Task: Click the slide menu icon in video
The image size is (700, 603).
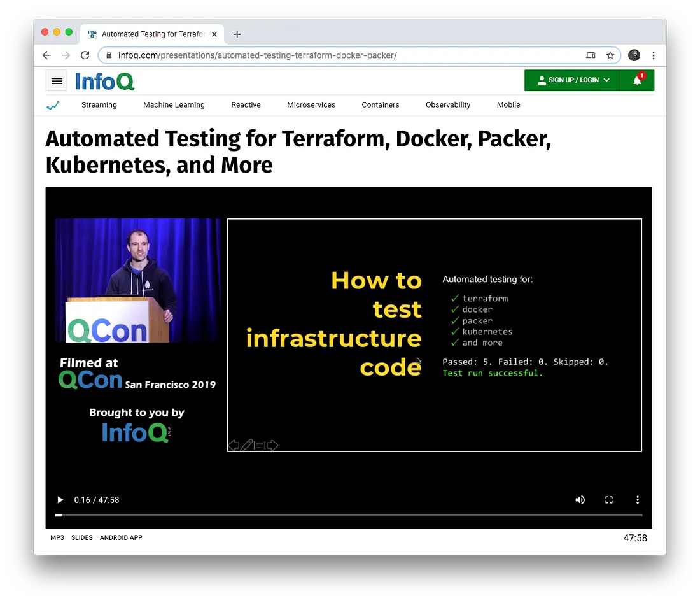Action: click(x=260, y=445)
